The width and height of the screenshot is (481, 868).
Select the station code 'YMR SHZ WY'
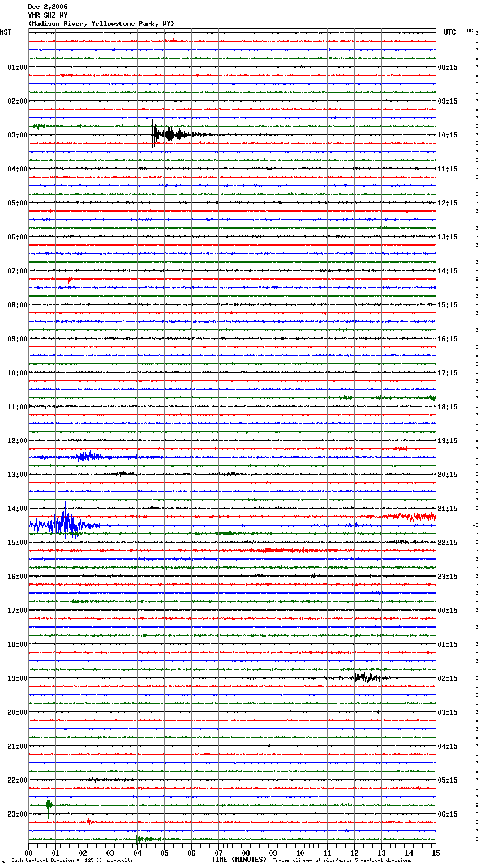48,15
